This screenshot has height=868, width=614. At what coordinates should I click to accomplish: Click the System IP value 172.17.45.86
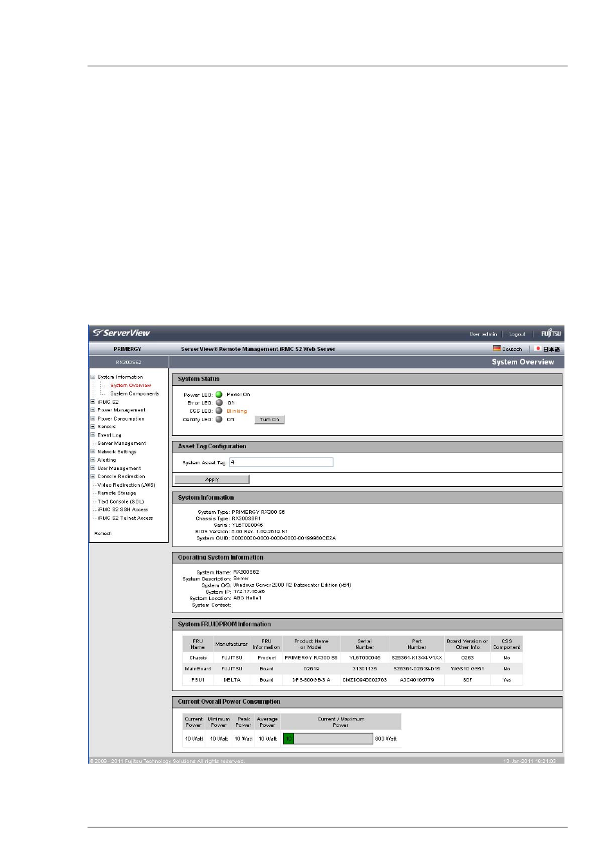249,592
